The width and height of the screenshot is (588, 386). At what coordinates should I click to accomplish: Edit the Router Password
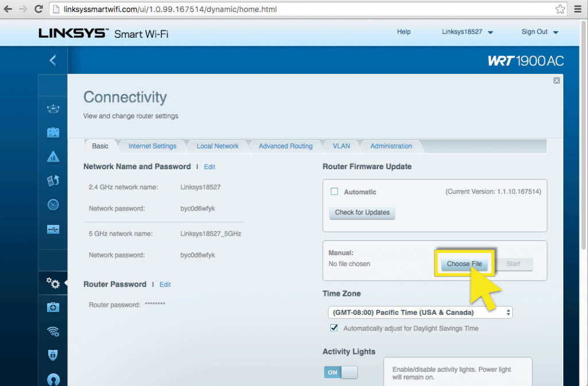[x=165, y=284]
